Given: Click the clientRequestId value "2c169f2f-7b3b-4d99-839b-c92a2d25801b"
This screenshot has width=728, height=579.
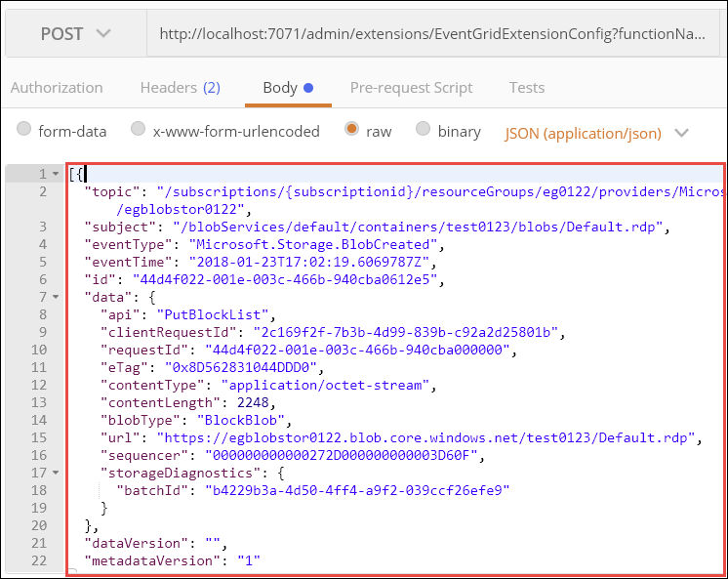Looking at the screenshot, I should [x=406, y=332].
